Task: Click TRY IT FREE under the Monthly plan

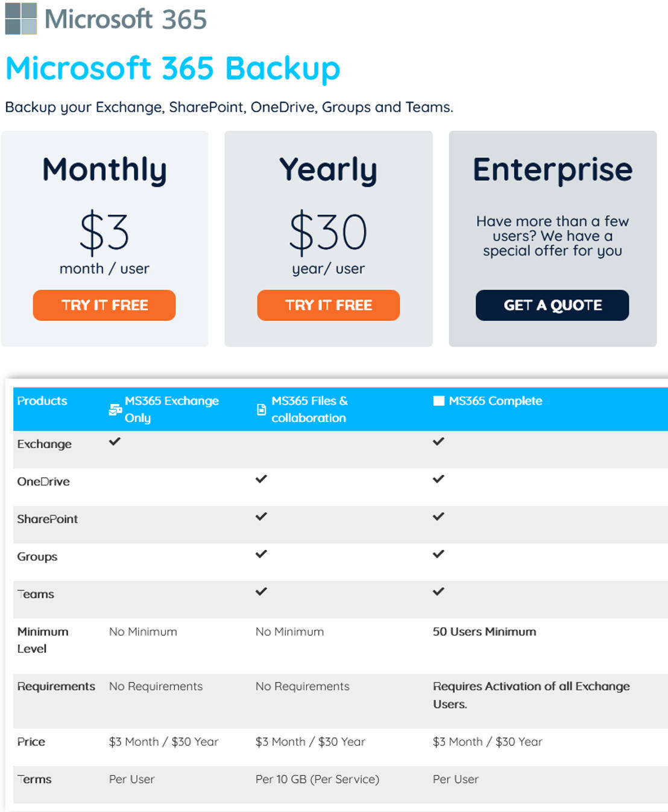Action: click(104, 305)
